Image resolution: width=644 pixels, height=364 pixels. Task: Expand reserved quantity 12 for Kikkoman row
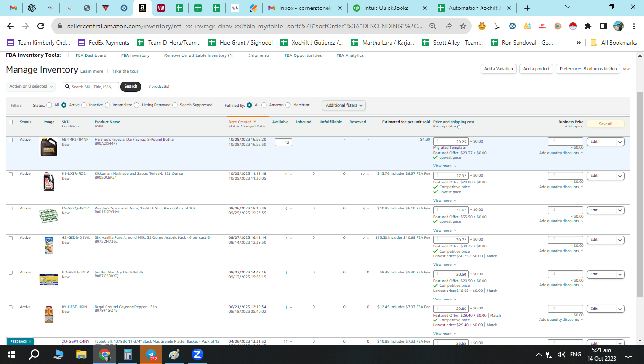[x=365, y=174]
